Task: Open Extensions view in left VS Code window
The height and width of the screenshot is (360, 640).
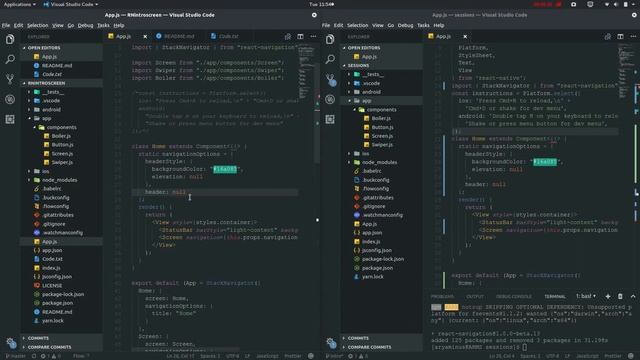Action: pyautogui.click(x=10, y=119)
